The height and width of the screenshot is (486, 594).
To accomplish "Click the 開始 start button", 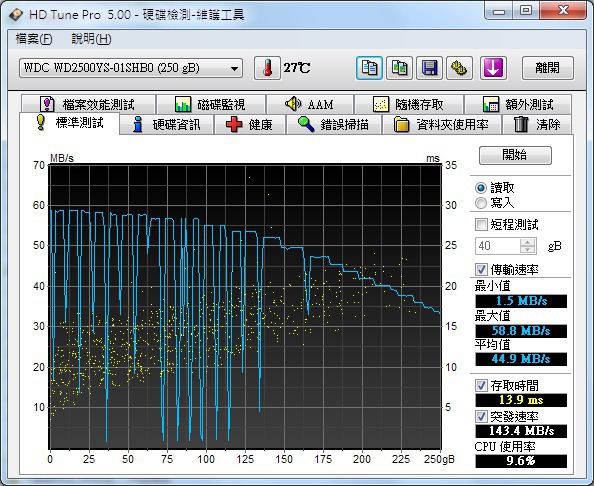I will 515,155.
